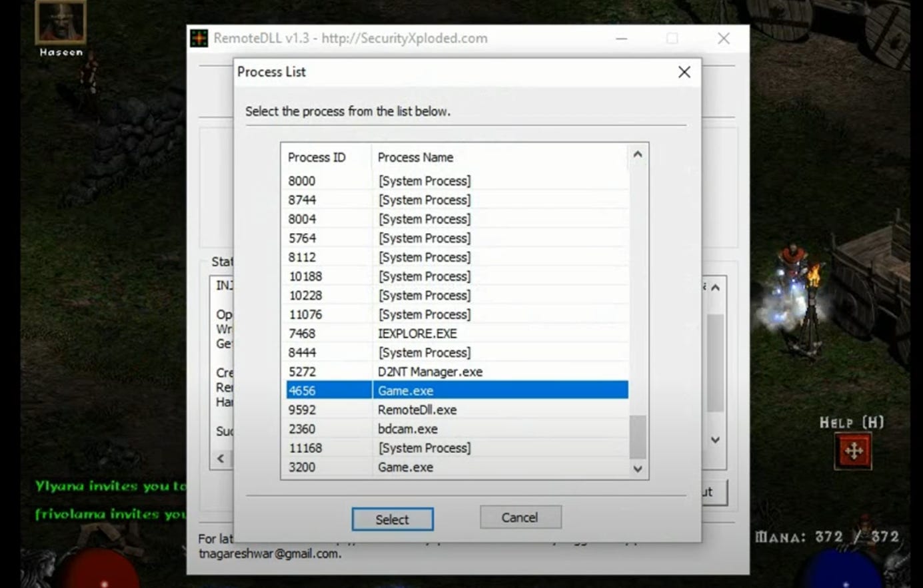
Task: Click tnagareshwar@gmail.com email text in RemoteDLL
Action: 269,553
